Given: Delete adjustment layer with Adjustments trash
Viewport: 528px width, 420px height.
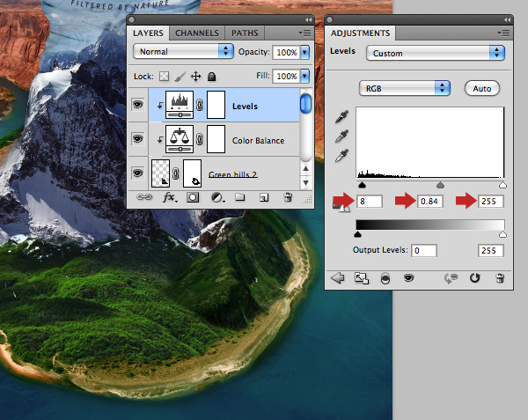Looking at the screenshot, I should [x=500, y=278].
